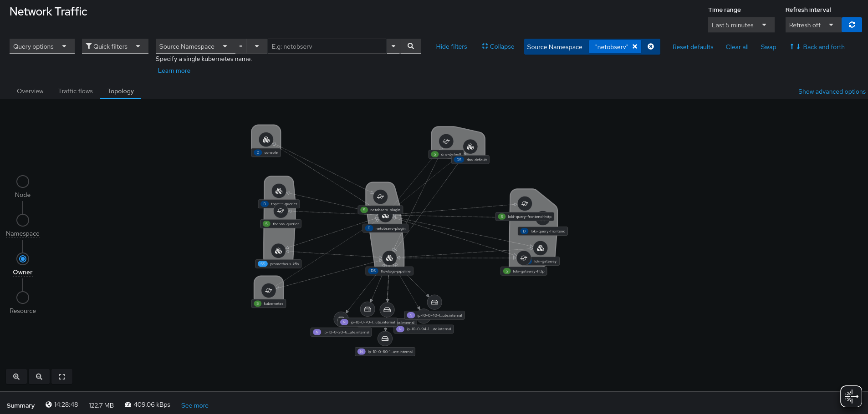Fit topology to screen
This screenshot has width=868, height=414.
pyautogui.click(x=62, y=377)
